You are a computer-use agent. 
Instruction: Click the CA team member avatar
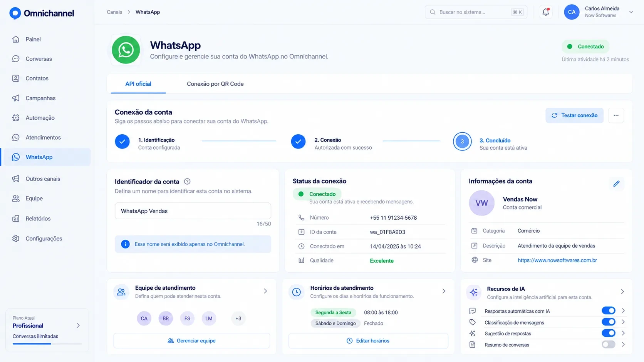coord(144,319)
